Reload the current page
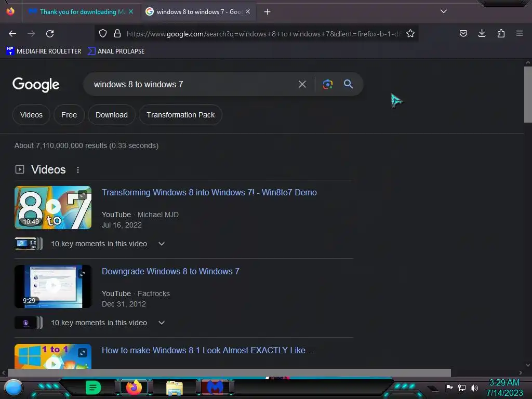This screenshot has height=399, width=532. pyautogui.click(x=50, y=34)
